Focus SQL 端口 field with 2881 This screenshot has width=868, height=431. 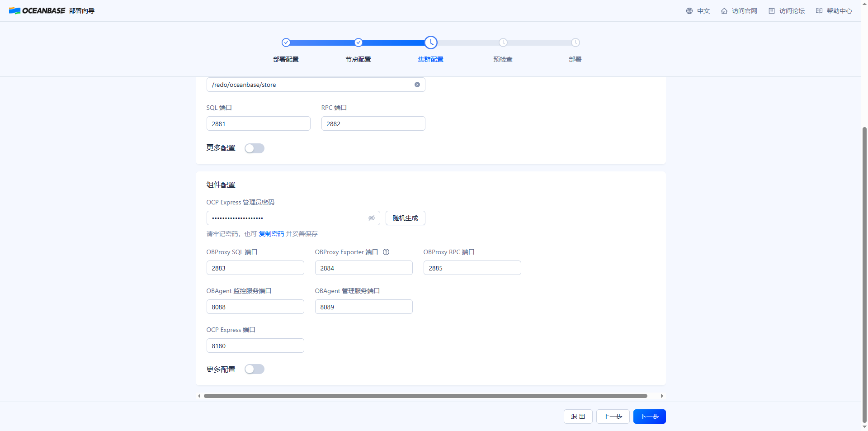point(259,123)
